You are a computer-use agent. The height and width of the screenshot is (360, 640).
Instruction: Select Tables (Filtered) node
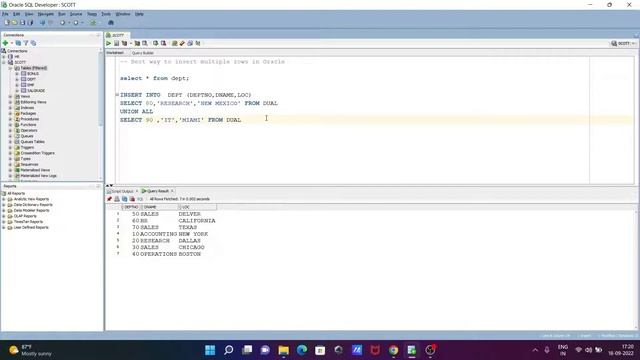click(33, 68)
